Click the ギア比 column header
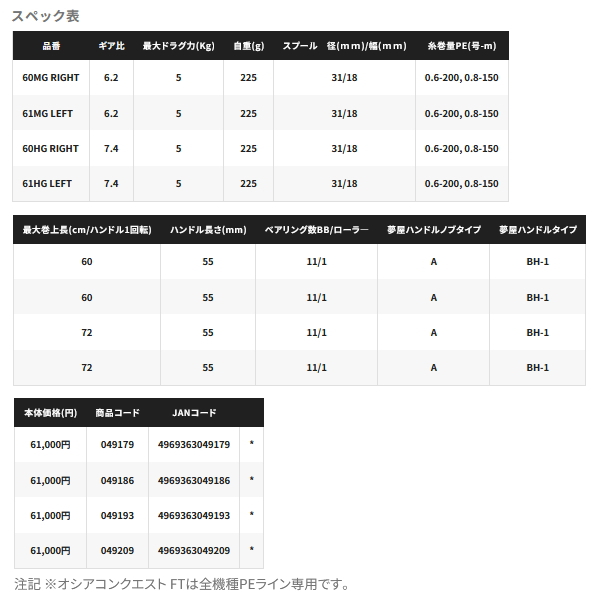Screen dimensions: 600x600 (x=111, y=46)
